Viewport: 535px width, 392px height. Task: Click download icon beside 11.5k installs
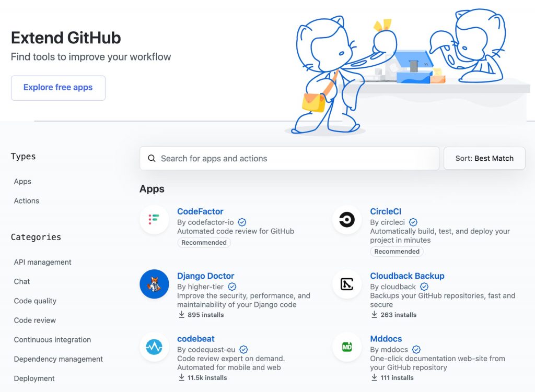[181, 377]
